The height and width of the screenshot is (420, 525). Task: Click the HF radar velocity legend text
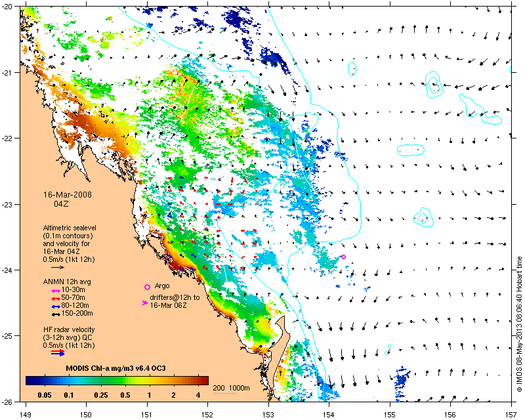(x=69, y=337)
